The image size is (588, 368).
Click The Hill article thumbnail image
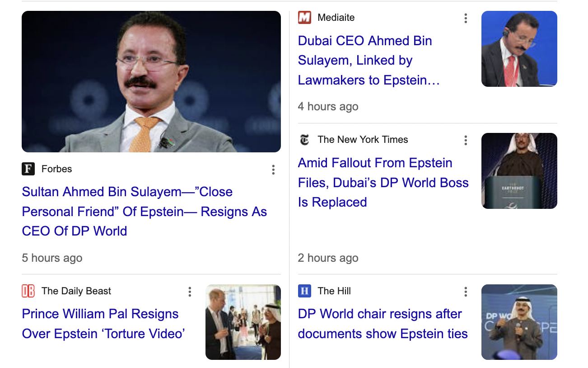519,322
